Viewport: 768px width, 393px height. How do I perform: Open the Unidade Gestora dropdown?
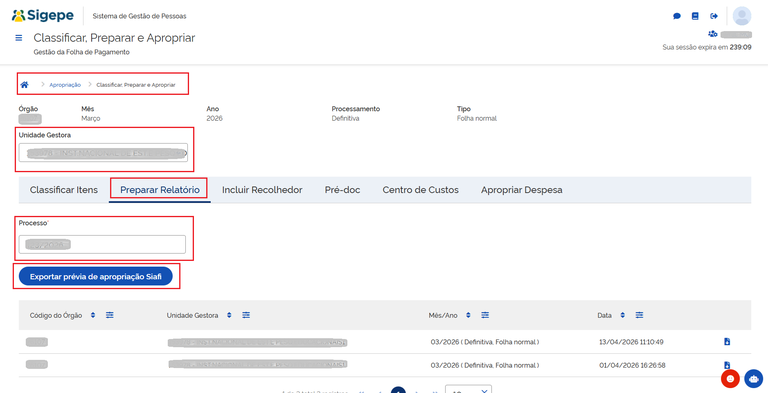pos(103,152)
